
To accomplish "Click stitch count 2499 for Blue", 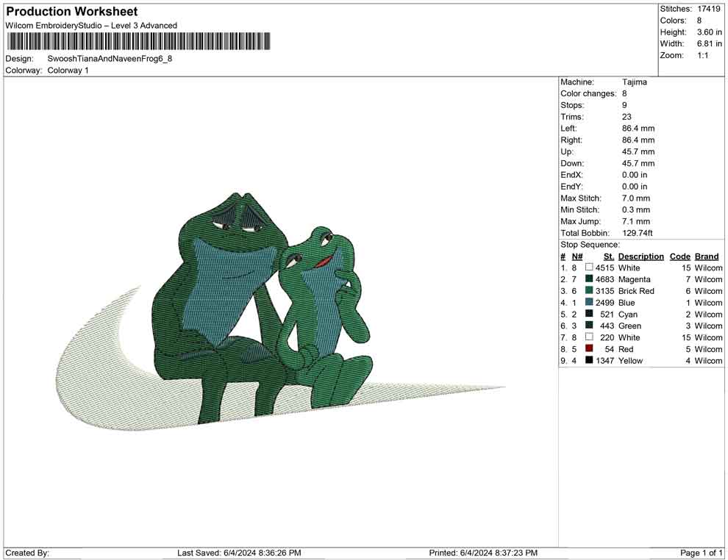I will [604, 303].
